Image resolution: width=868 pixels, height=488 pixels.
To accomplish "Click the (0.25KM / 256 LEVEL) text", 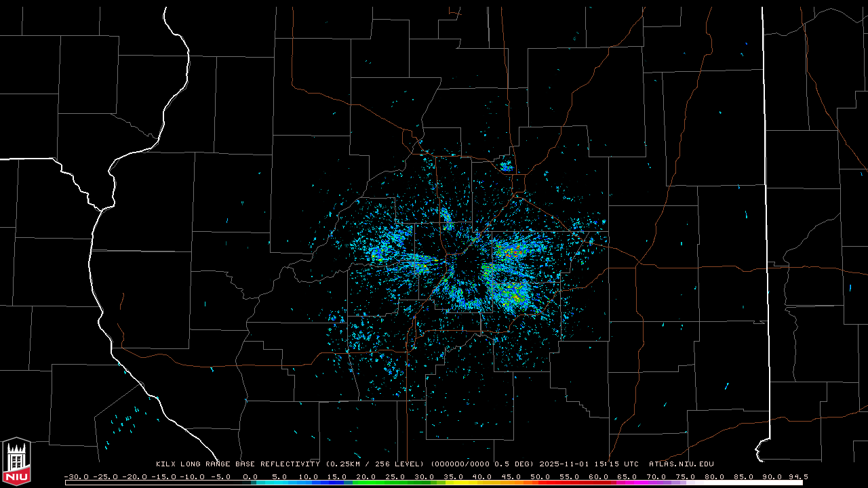I will pyautogui.click(x=375, y=464).
